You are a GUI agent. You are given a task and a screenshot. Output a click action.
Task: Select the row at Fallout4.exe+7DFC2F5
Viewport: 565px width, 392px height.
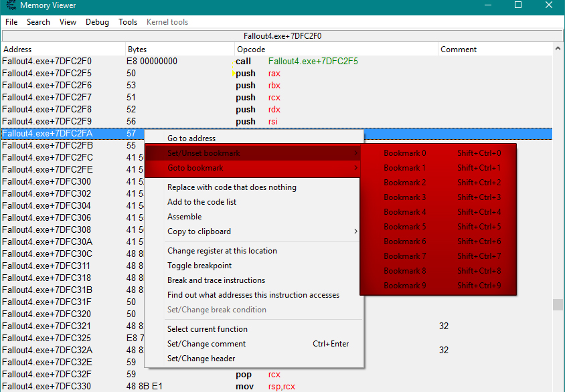pos(47,74)
